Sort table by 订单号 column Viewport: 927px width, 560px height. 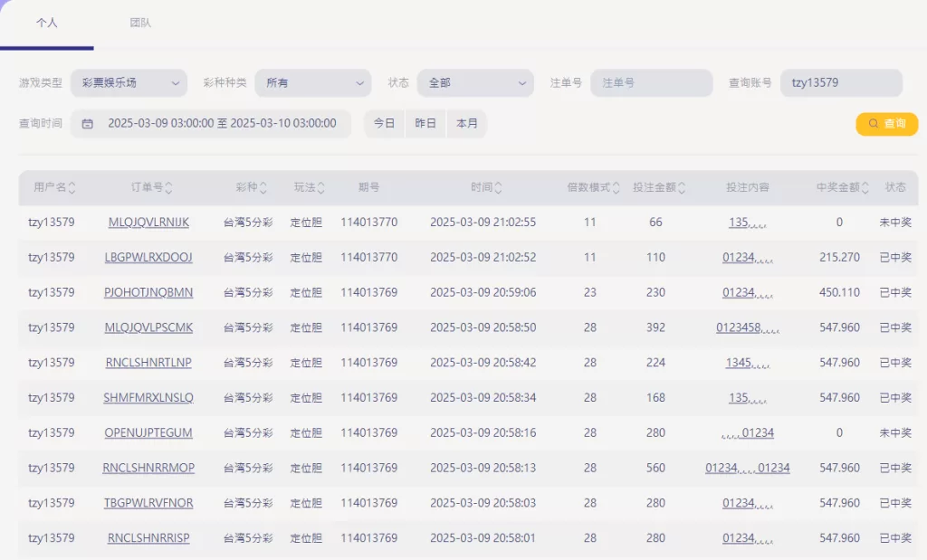click(151, 187)
